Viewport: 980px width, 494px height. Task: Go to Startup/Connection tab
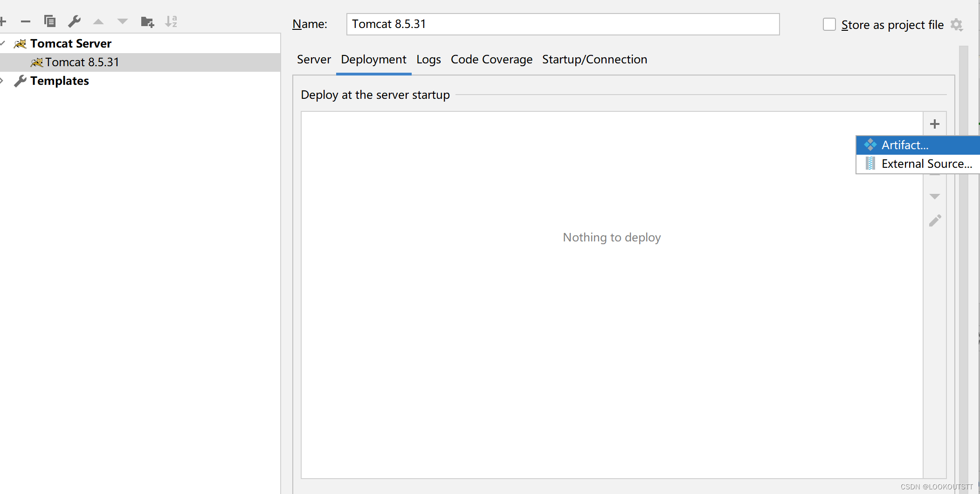coord(594,60)
